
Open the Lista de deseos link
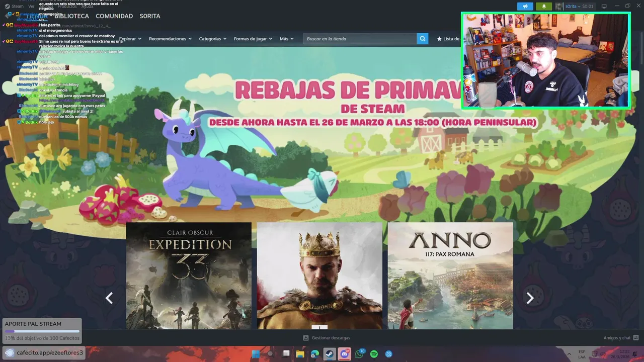coord(448,39)
